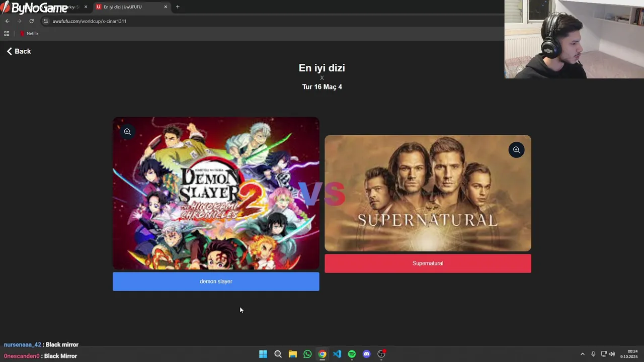Open Visual Studio Code from taskbar
The width and height of the screenshot is (644, 362).
click(x=337, y=354)
